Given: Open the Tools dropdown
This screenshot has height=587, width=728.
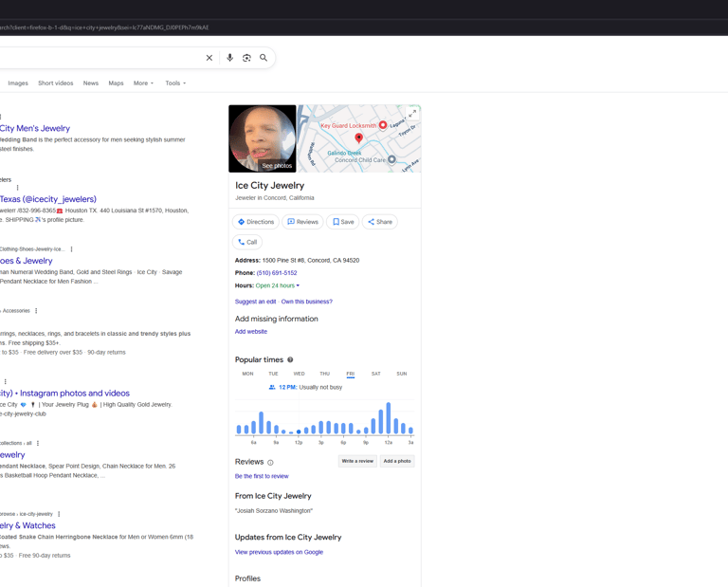Looking at the screenshot, I should [x=175, y=83].
